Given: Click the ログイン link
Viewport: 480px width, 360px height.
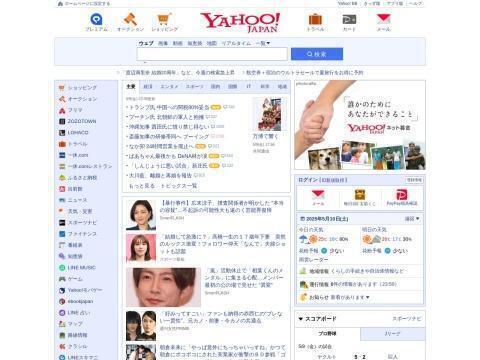Looking at the screenshot, I should (x=308, y=180).
